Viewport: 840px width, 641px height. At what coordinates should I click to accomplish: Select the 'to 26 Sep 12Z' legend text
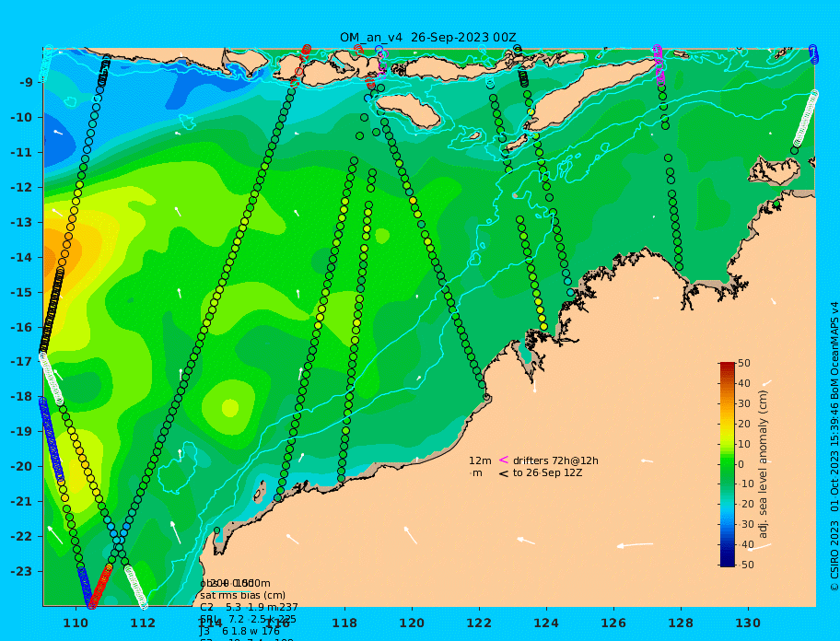pos(547,472)
